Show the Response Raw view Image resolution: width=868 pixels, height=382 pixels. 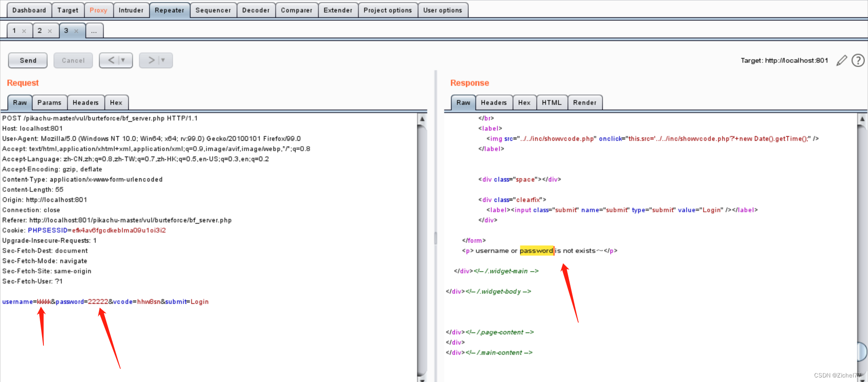click(x=463, y=103)
